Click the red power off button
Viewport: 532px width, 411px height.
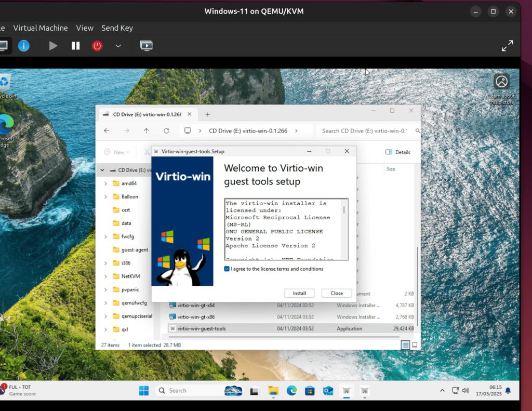click(x=97, y=46)
